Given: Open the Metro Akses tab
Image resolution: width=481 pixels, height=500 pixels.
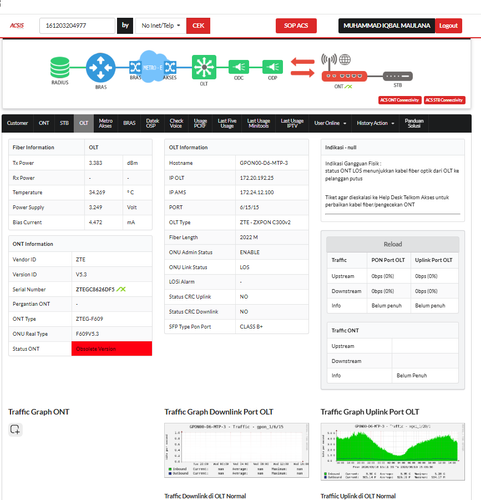Looking at the screenshot, I should pos(106,123).
